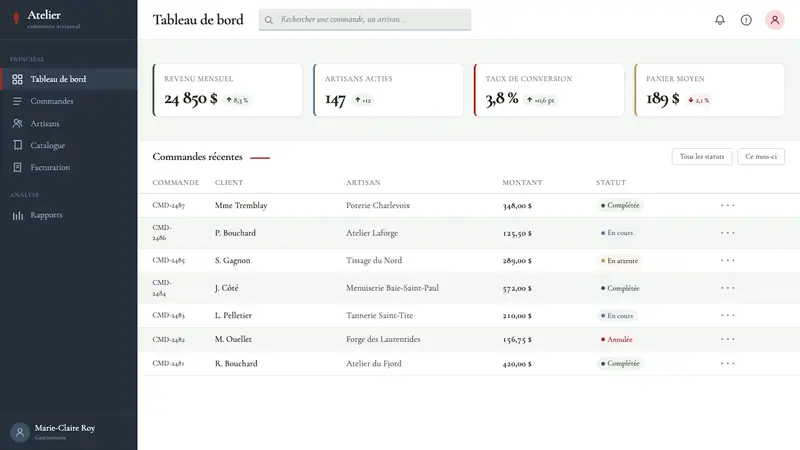Click the info alert icon in header

[x=746, y=20]
